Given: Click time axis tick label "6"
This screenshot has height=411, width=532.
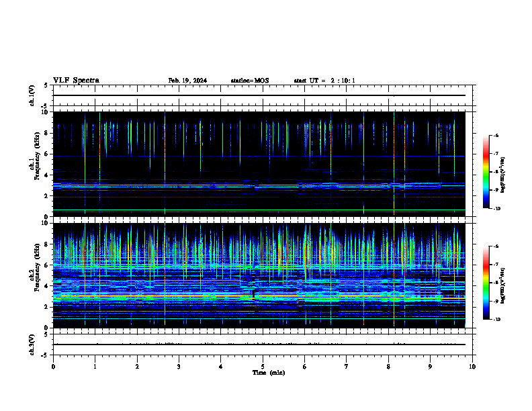Looking at the screenshot, I should click(305, 367).
